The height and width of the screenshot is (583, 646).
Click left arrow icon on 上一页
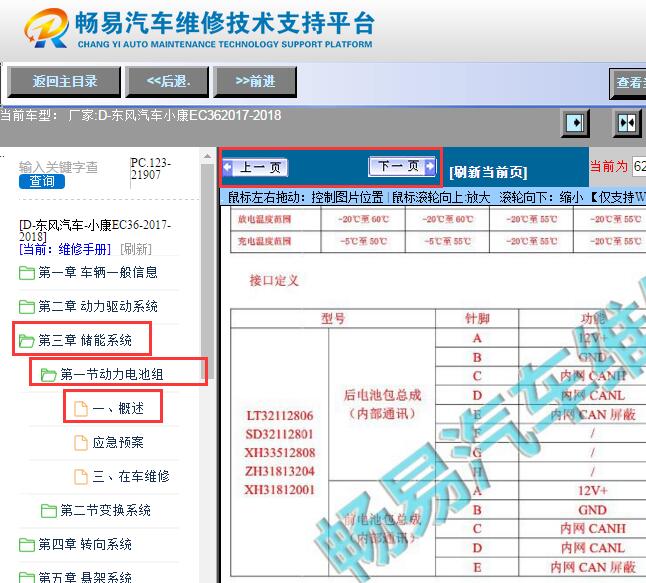point(227,167)
